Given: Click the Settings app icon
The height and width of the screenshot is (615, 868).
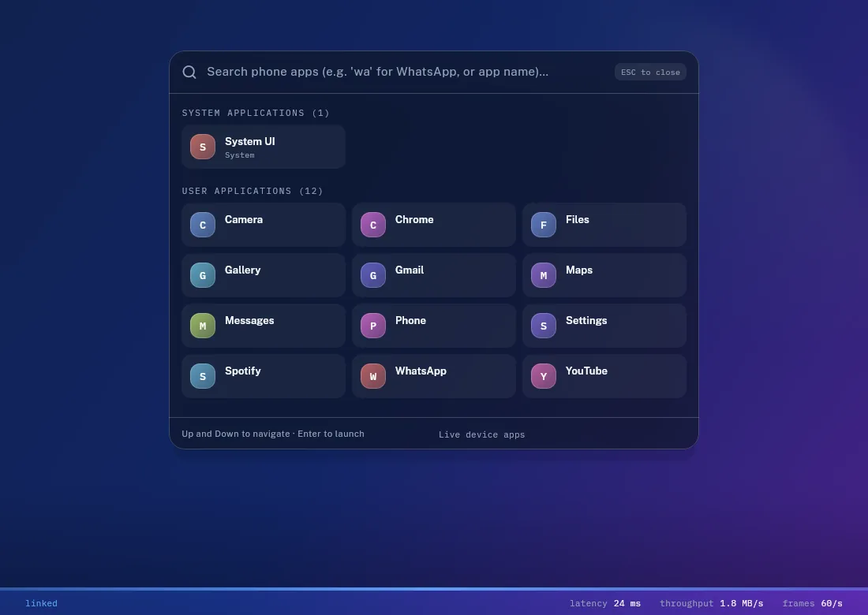Looking at the screenshot, I should point(544,325).
